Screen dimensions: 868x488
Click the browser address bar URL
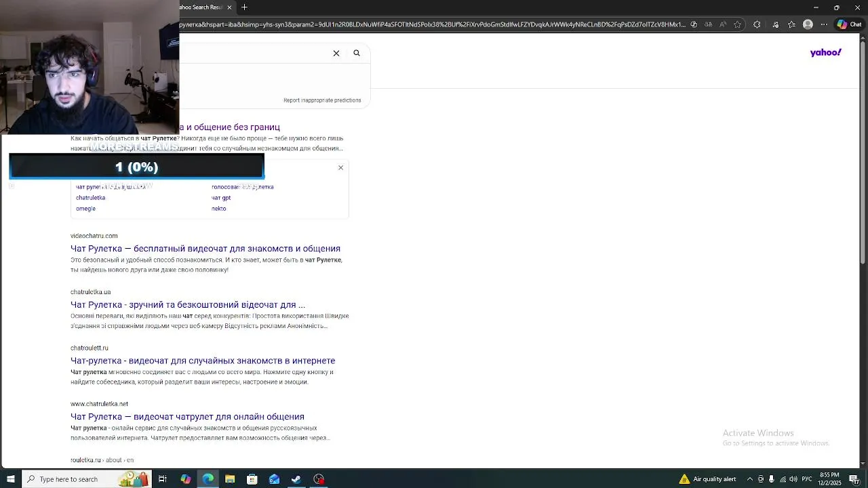pyautogui.click(x=433, y=24)
